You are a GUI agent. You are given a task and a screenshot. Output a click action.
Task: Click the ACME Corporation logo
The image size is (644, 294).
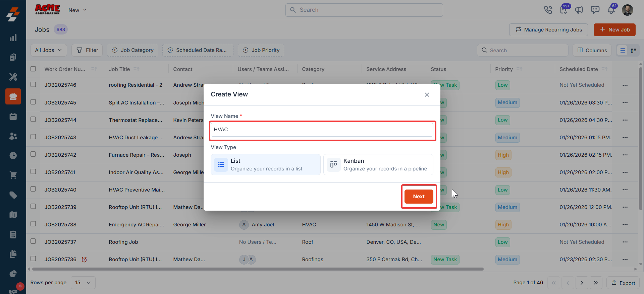47,9
